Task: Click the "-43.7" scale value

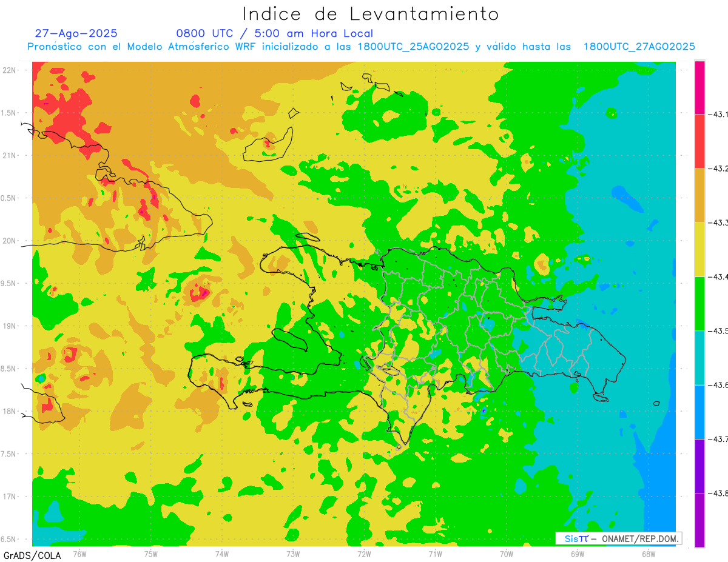Action: tap(718, 439)
